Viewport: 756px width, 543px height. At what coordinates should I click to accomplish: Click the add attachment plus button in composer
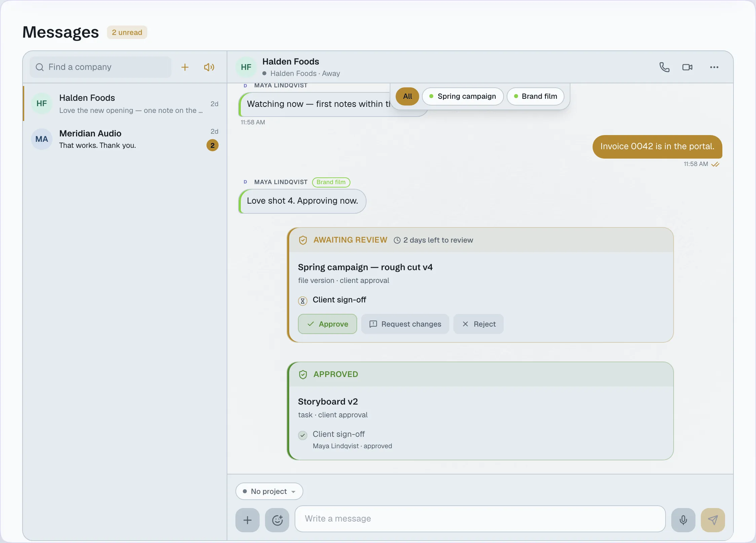(x=248, y=520)
